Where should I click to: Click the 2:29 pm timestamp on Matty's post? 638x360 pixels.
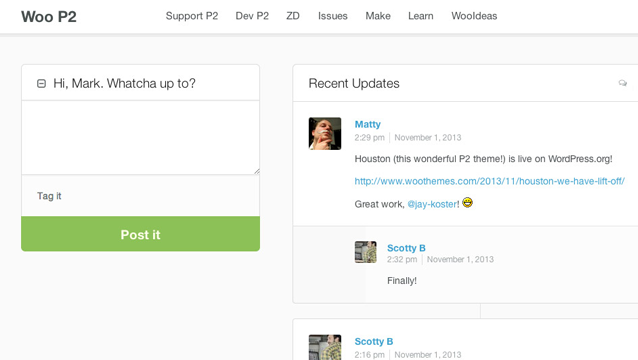pyautogui.click(x=369, y=137)
